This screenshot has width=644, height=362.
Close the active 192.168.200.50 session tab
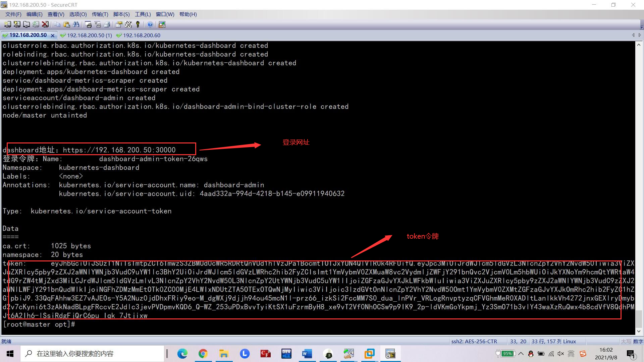[x=53, y=35]
